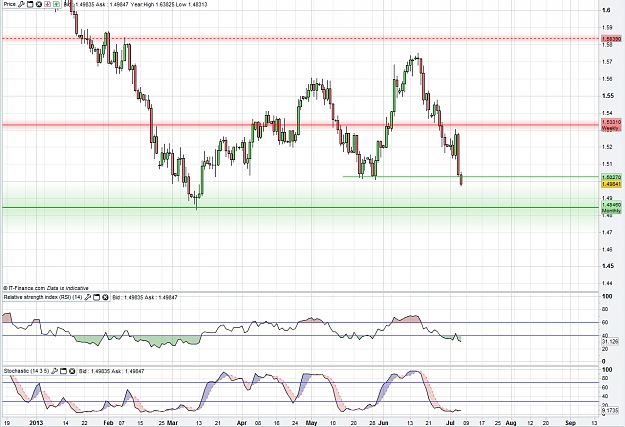Screen dimensions: 625x427
Task: Maximize the Price panel window icon
Action: tap(30, 4)
